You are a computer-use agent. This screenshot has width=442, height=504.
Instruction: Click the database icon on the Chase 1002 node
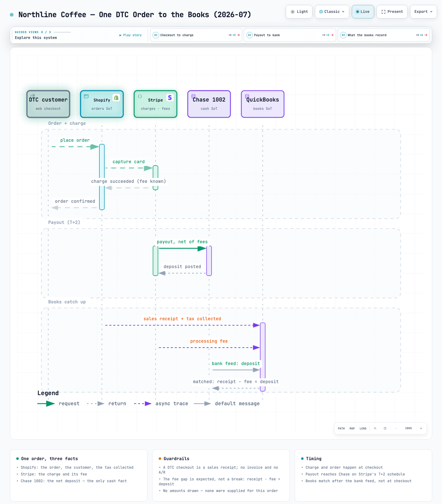194,96
